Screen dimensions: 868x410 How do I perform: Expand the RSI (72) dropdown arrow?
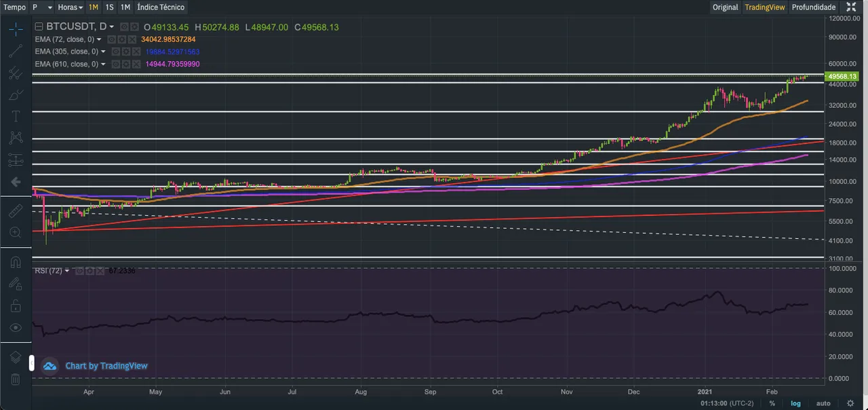[67, 271]
